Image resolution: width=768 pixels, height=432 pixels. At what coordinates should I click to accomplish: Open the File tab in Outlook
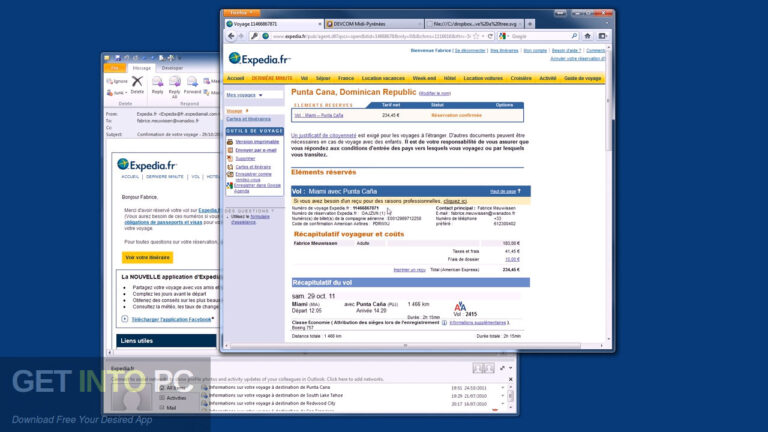115,68
